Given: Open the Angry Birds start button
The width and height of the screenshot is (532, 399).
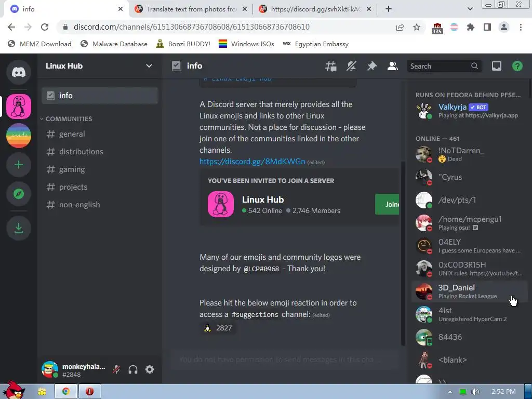Looking at the screenshot, I should [x=14, y=390].
